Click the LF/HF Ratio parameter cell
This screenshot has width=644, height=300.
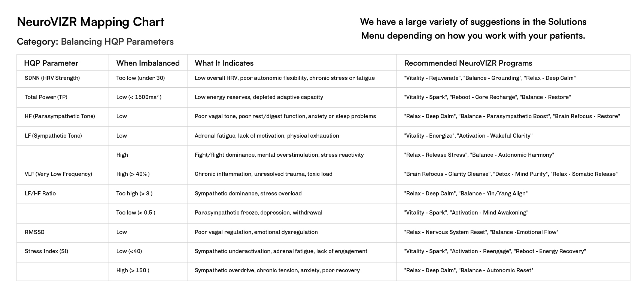click(x=40, y=193)
